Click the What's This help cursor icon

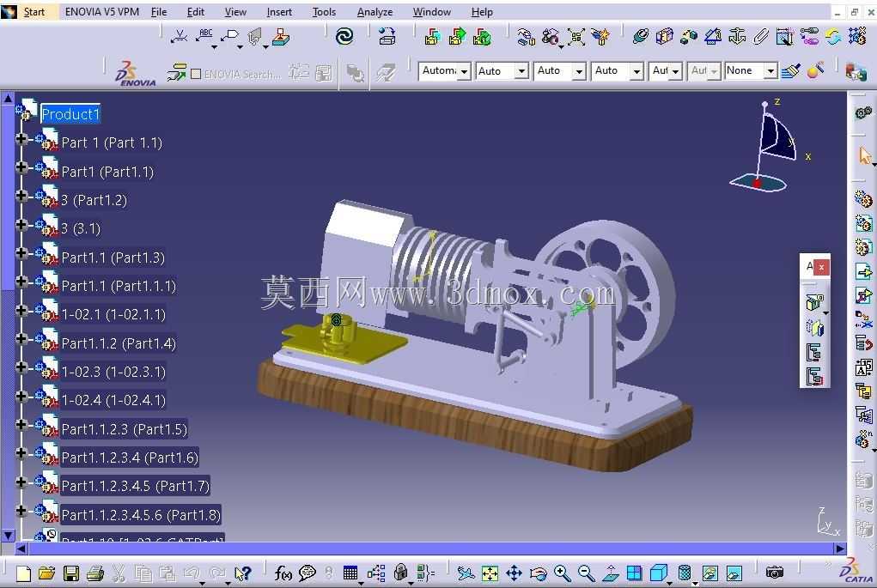click(243, 573)
